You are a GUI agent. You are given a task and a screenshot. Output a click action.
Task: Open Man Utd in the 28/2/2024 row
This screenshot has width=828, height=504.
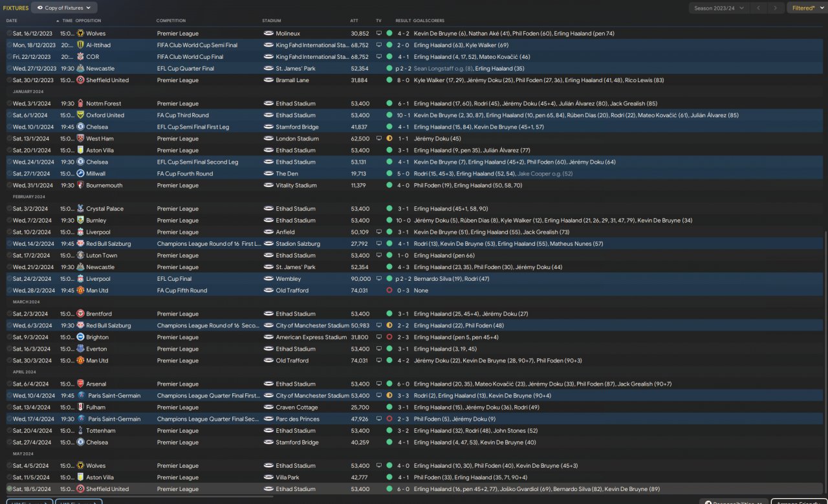coord(98,290)
